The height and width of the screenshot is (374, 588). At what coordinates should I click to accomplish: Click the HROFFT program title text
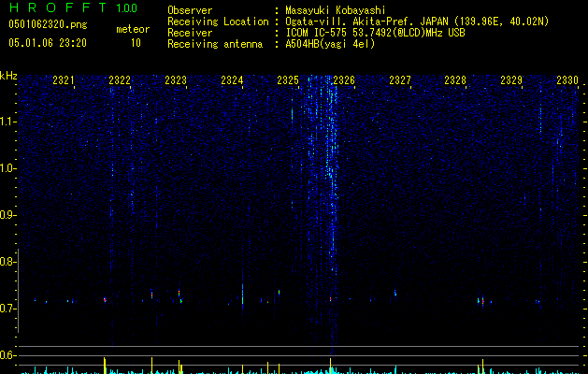[58, 7]
